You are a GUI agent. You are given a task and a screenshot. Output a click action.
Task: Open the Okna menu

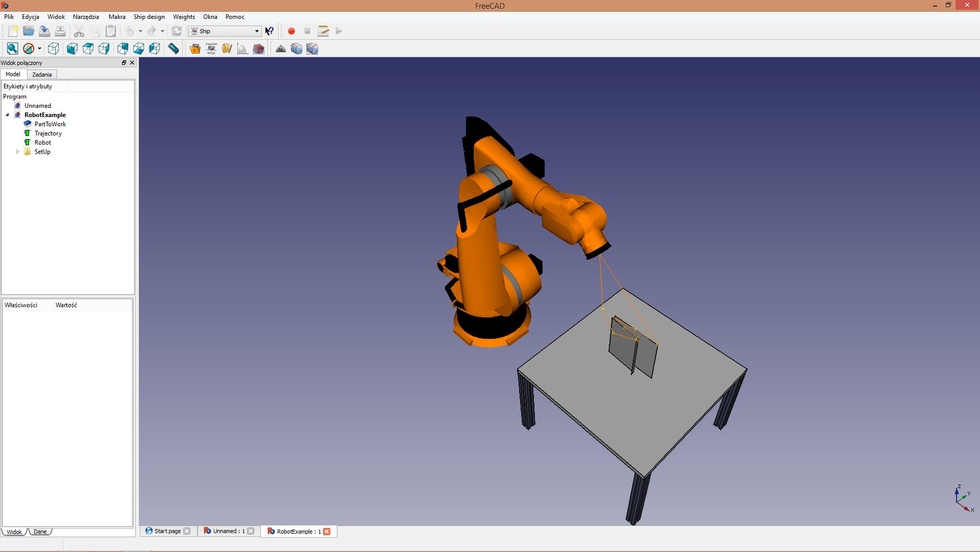pyautogui.click(x=210, y=17)
